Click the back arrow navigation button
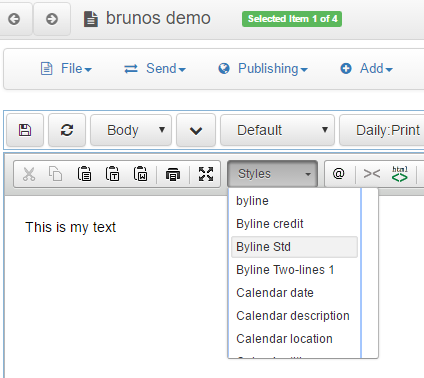 tap(14, 19)
